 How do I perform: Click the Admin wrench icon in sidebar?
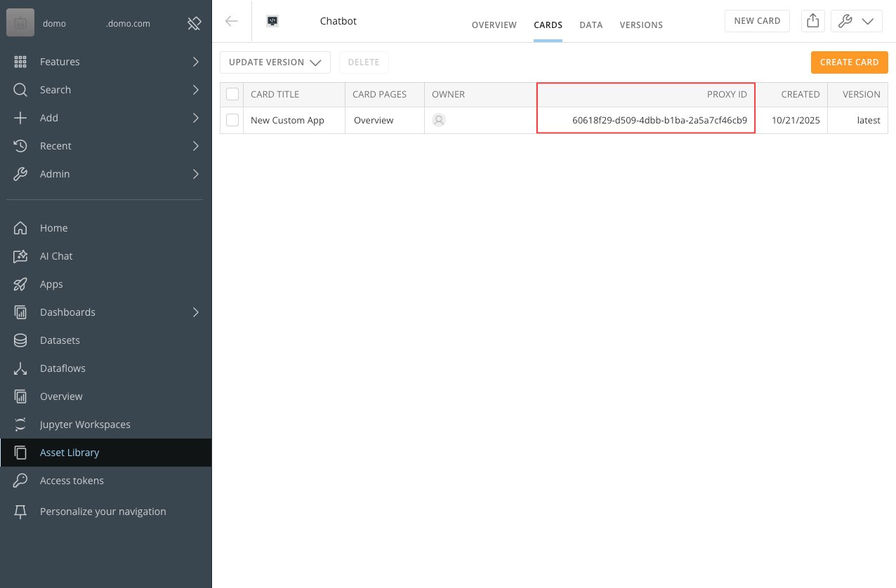[x=20, y=174]
